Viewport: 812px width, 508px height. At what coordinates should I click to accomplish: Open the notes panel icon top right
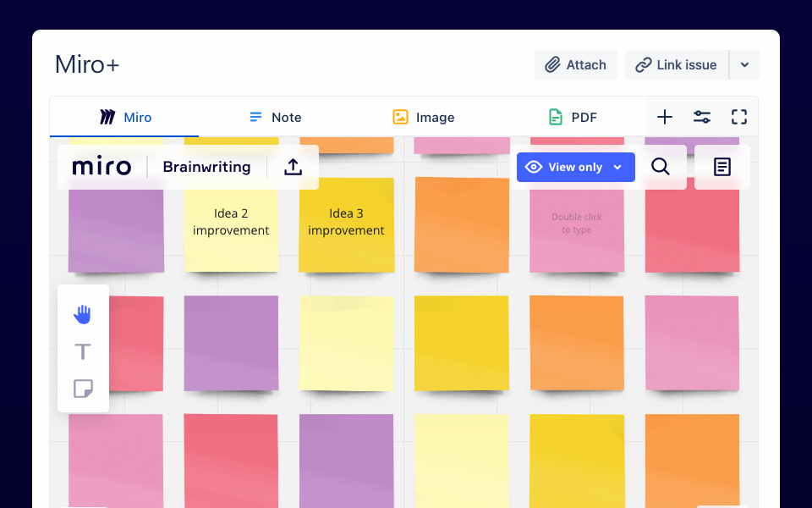(x=721, y=167)
